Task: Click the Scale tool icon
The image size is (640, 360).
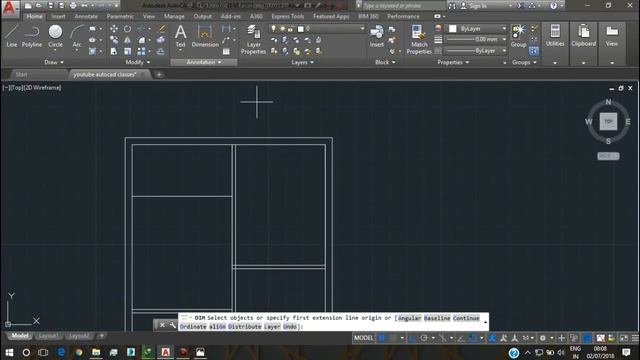Action: (x=127, y=51)
